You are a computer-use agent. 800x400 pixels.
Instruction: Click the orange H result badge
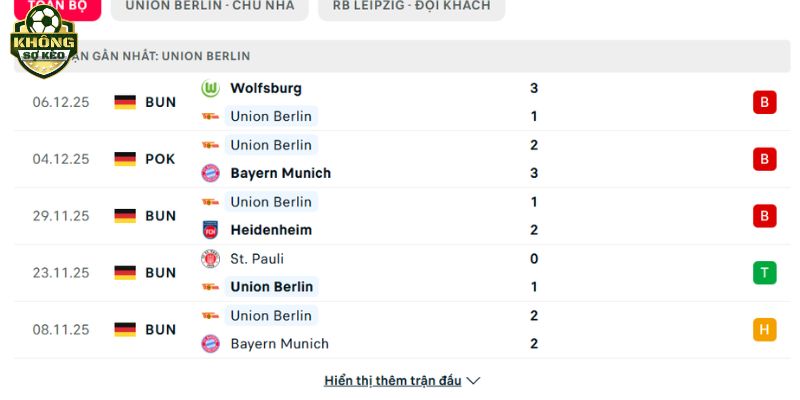tap(765, 330)
